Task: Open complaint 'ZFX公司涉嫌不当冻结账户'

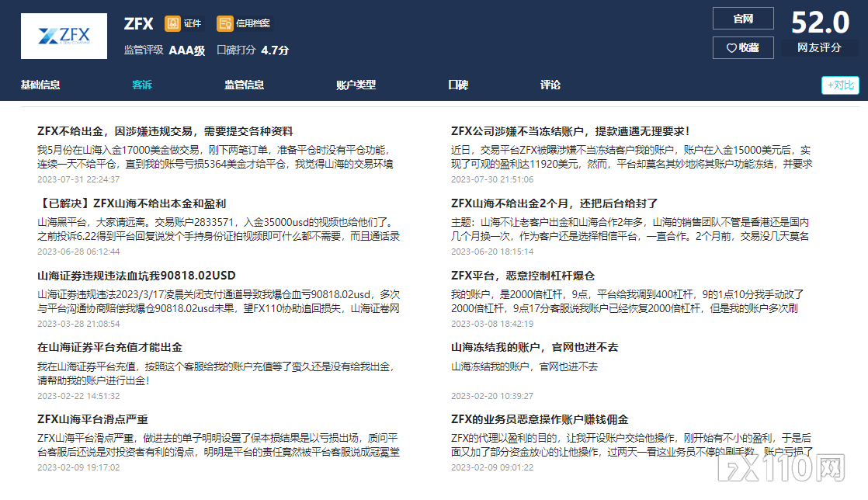Action: pos(570,131)
